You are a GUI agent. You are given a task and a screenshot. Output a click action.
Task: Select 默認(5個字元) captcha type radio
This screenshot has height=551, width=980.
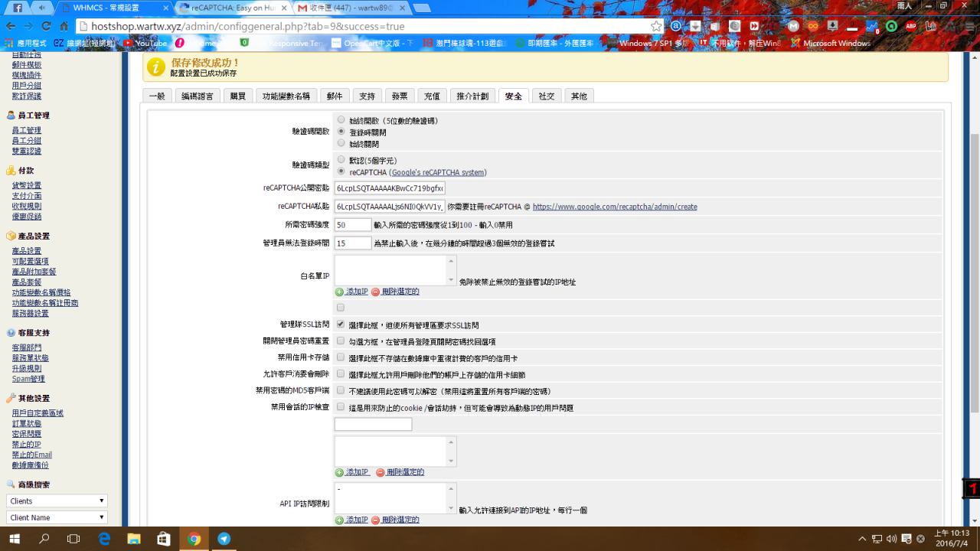click(341, 160)
